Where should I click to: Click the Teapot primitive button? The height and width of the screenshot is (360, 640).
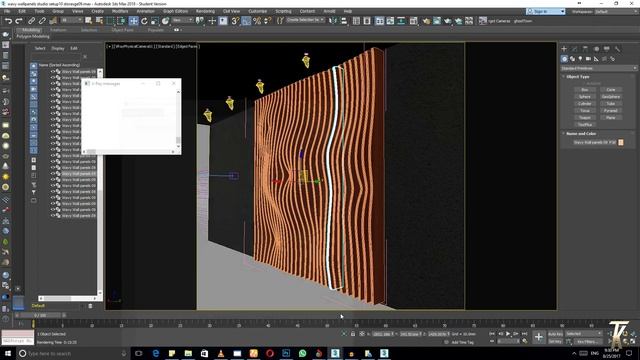[x=584, y=117]
